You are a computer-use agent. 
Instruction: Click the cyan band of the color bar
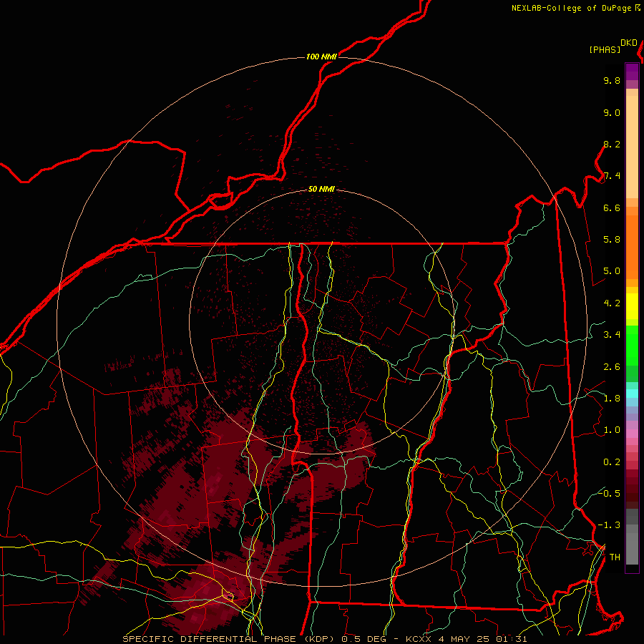click(632, 394)
